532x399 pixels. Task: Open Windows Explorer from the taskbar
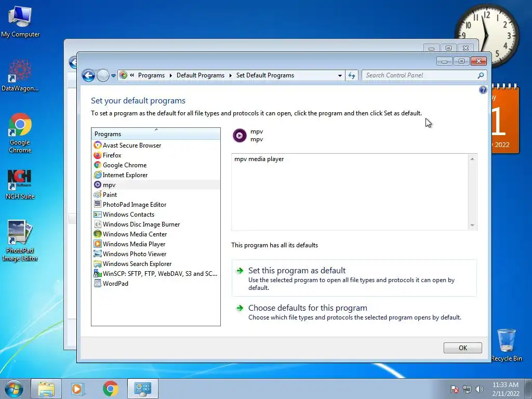[x=46, y=389]
